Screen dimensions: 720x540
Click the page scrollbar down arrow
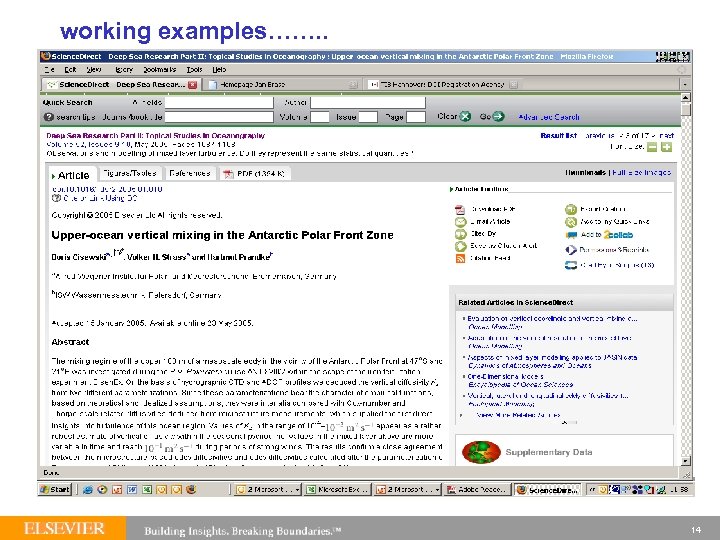click(x=685, y=461)
